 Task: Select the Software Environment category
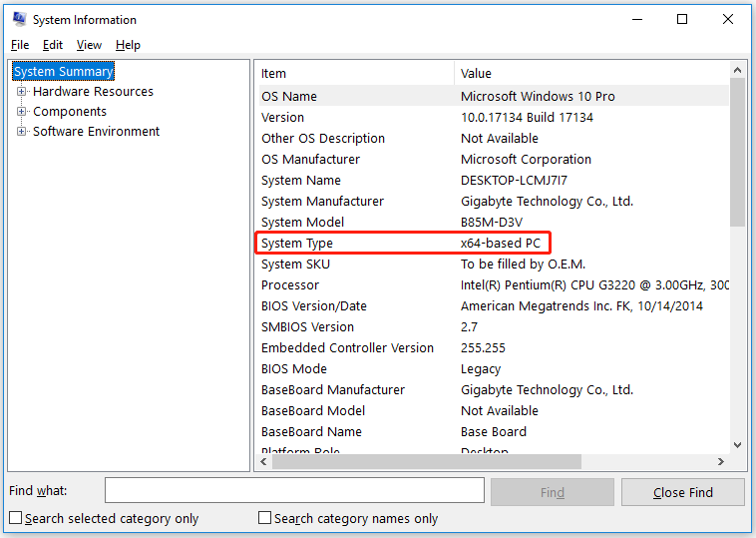(96, 132)
